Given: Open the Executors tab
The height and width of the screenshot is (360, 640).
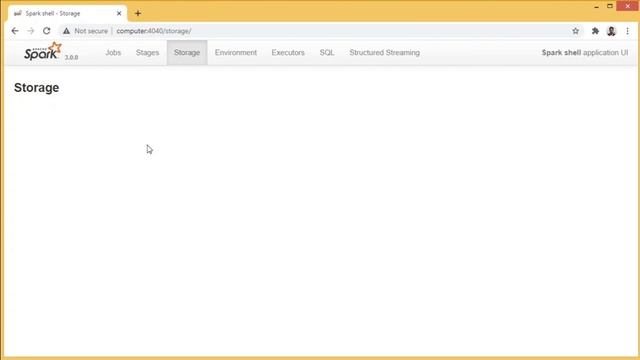Looking at the screenshot, I should (288, 53).
